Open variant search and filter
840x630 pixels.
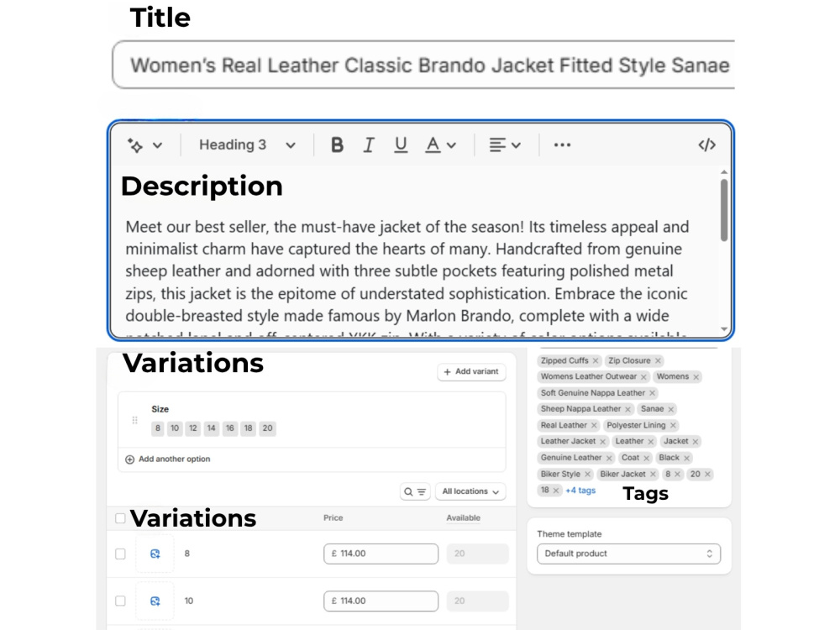[415, 491]
